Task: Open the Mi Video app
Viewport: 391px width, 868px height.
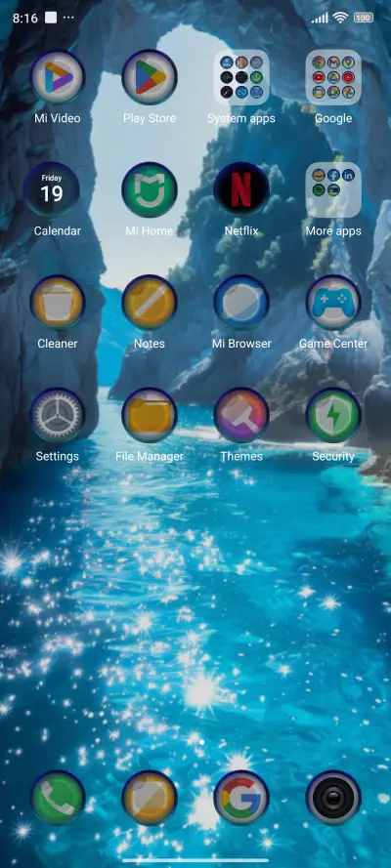Action: pos(57,77)
